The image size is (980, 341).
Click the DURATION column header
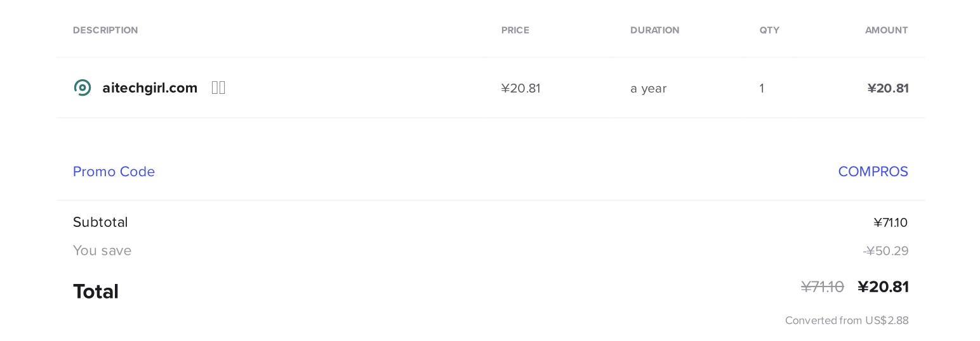pos(654,30)
